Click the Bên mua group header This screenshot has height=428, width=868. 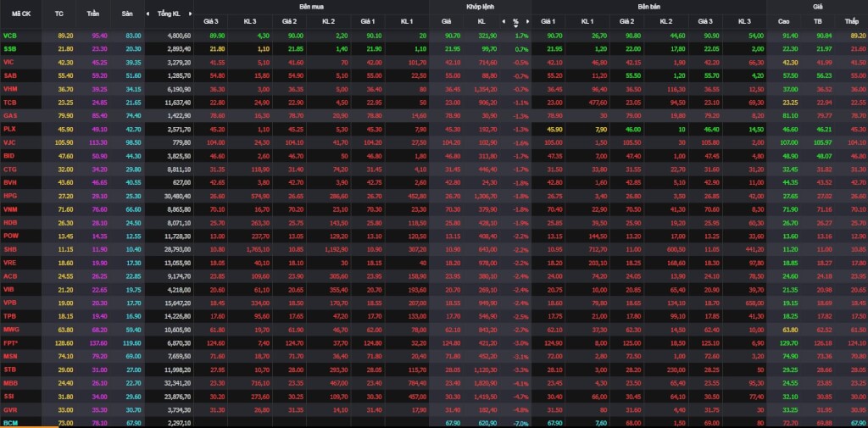click(x=312, y=7)
